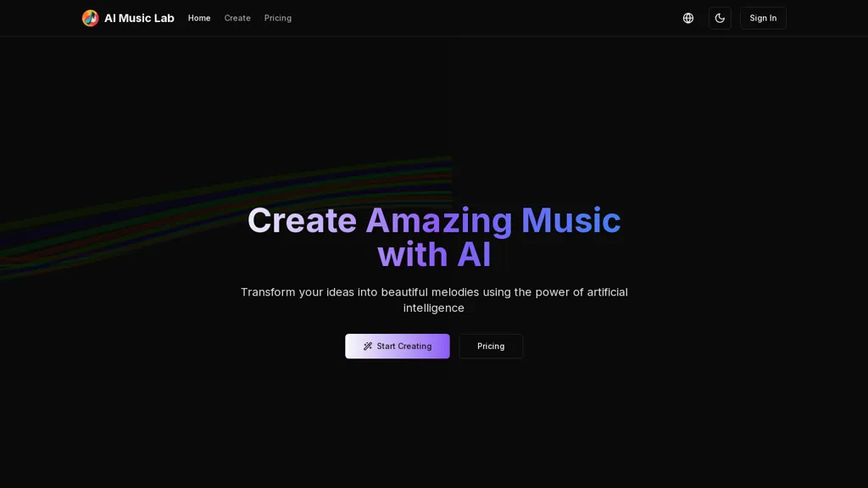Image resolution: width=868 pixels, height=488 pixels.
Task: Click the Pricing button below the headline
Action: [x=491, y=346]
